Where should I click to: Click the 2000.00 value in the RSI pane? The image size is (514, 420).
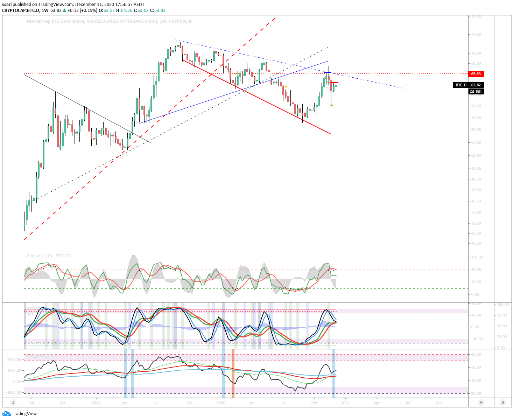(x=14, y=360)
